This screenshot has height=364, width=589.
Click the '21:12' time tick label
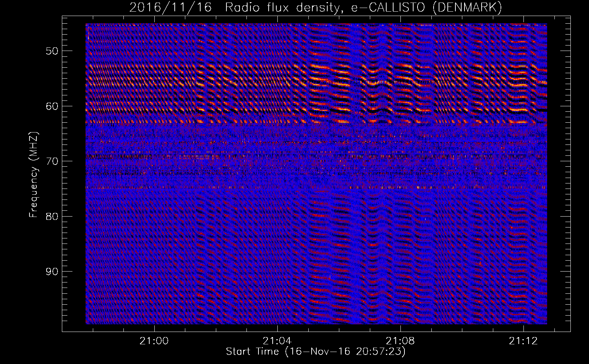tap(523, 341)
